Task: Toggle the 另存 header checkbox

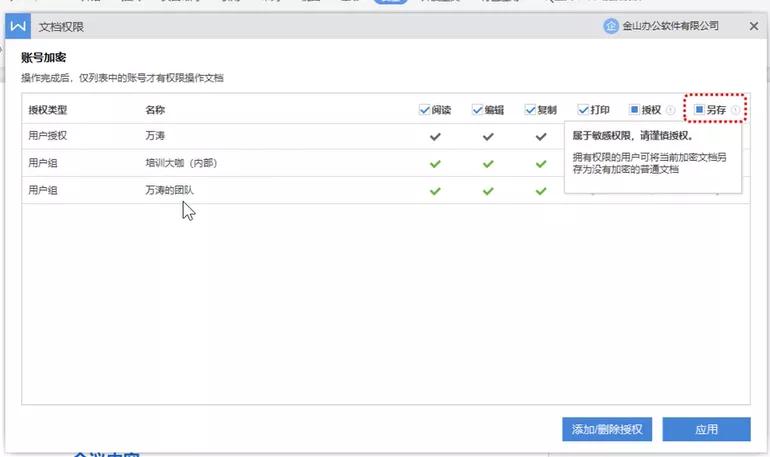Action: click(699, 109)
